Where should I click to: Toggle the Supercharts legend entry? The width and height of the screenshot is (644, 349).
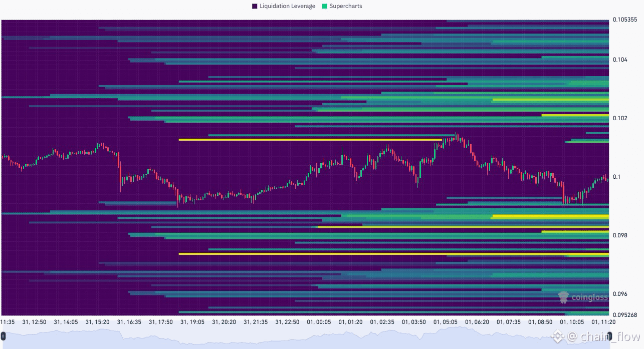click(x=341, y=6)
